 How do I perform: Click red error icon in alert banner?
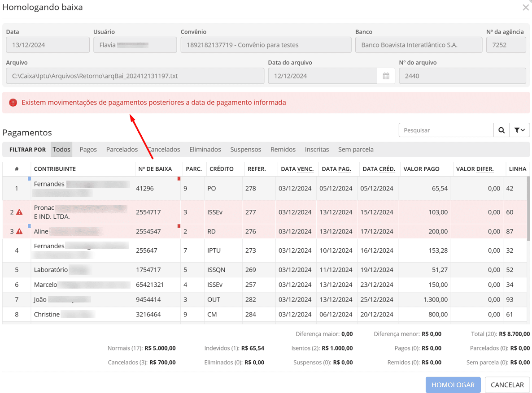coord(13,103)
